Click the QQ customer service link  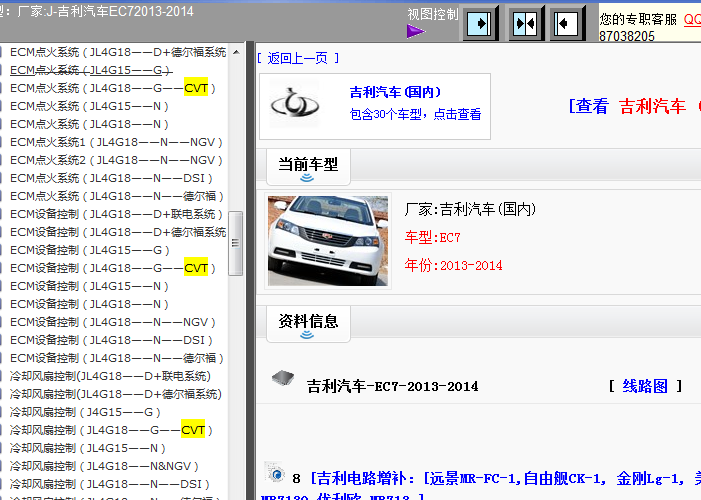click(x=692, y=19)
